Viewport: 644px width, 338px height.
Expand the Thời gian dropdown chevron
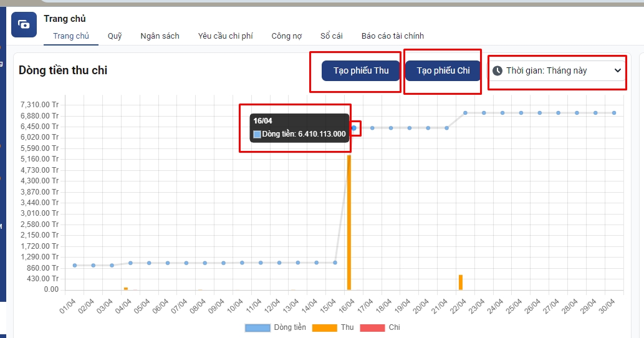click(x=618, y=70)
